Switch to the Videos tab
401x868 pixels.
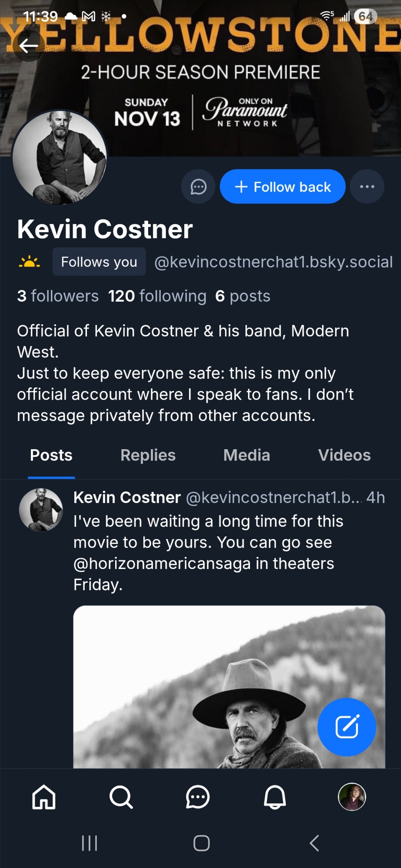click(345, 455)
